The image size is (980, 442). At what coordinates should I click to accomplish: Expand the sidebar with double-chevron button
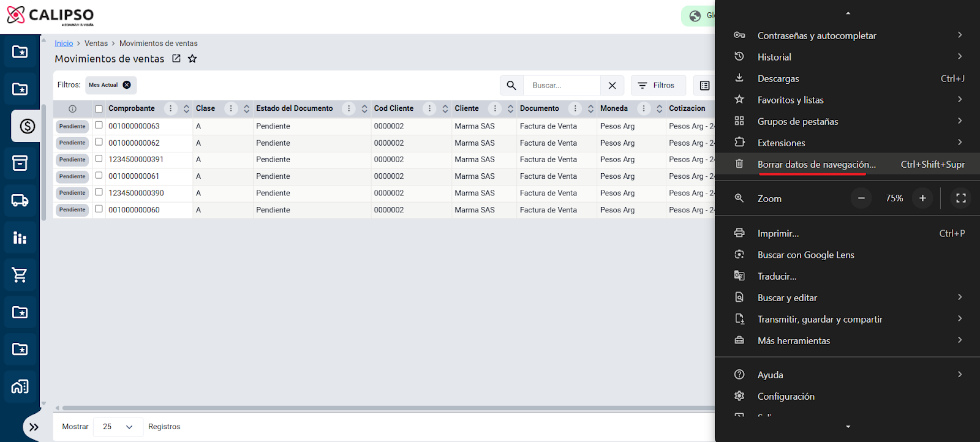[x=34, y=427]
